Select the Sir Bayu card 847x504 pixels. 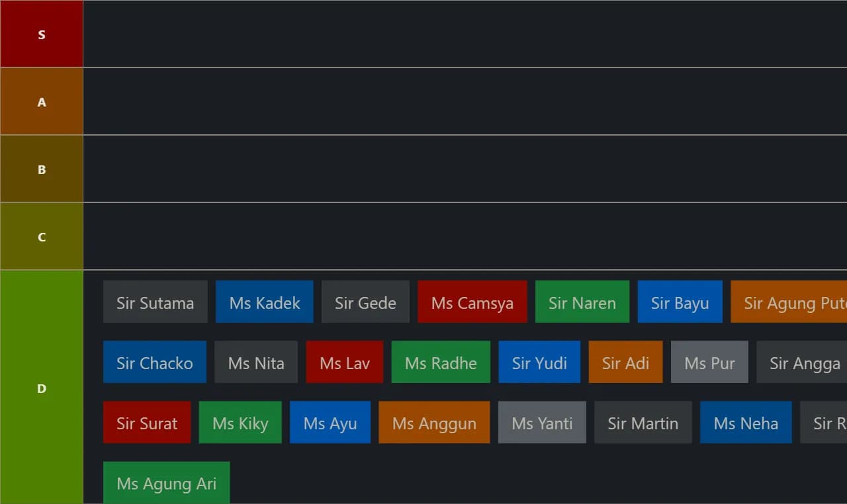click(680, 302)
